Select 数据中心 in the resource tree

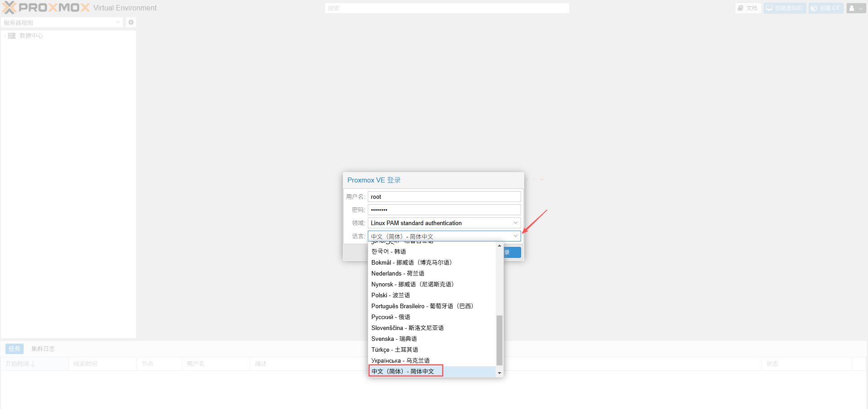[31, 35]
